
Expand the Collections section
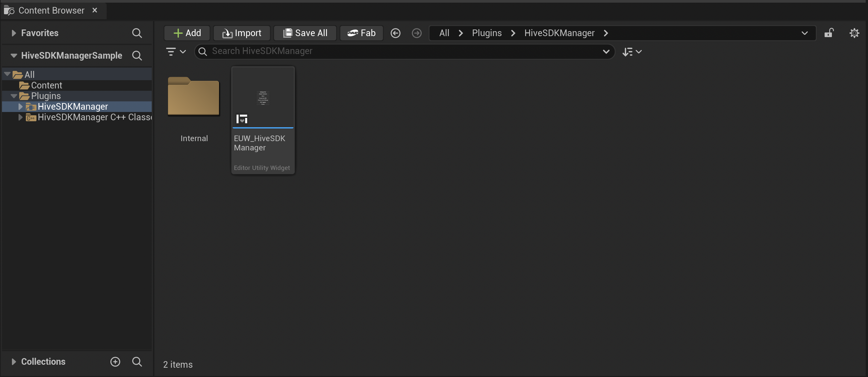[14, 361]
